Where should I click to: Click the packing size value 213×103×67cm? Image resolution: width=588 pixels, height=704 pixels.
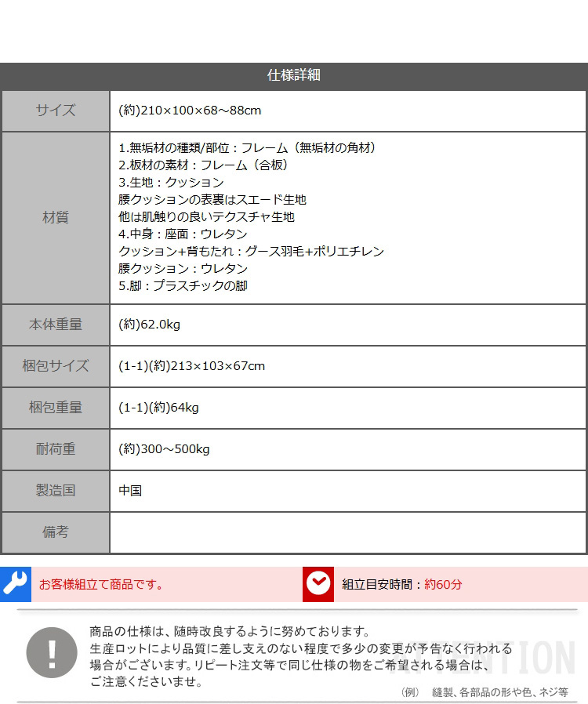[192, 366]
